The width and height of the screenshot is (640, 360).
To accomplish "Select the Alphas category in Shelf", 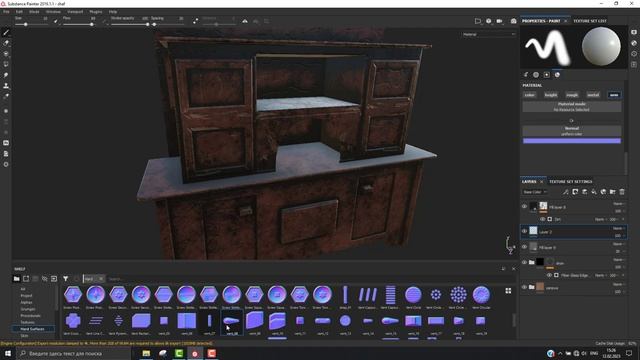I will (x=26, y=302).
